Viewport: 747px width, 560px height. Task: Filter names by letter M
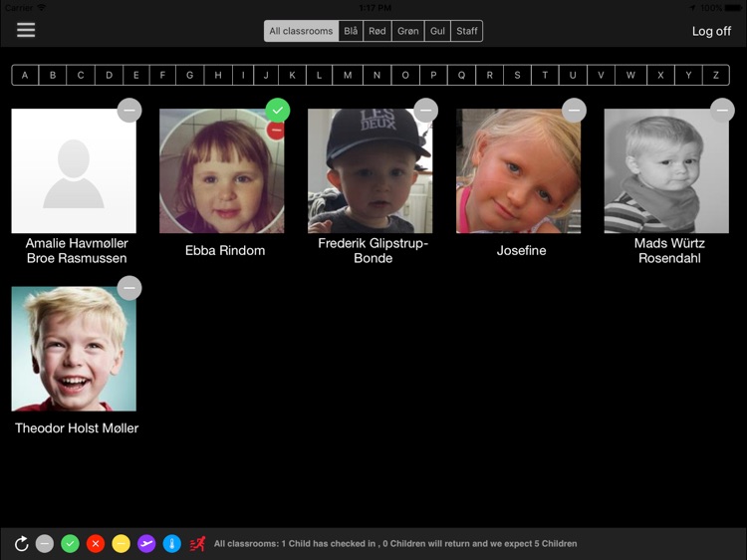point(348,76)
